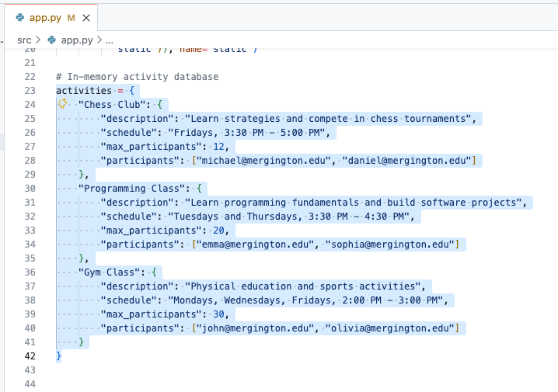Click the value 30 for max_participants

click(x=219, y=314)
